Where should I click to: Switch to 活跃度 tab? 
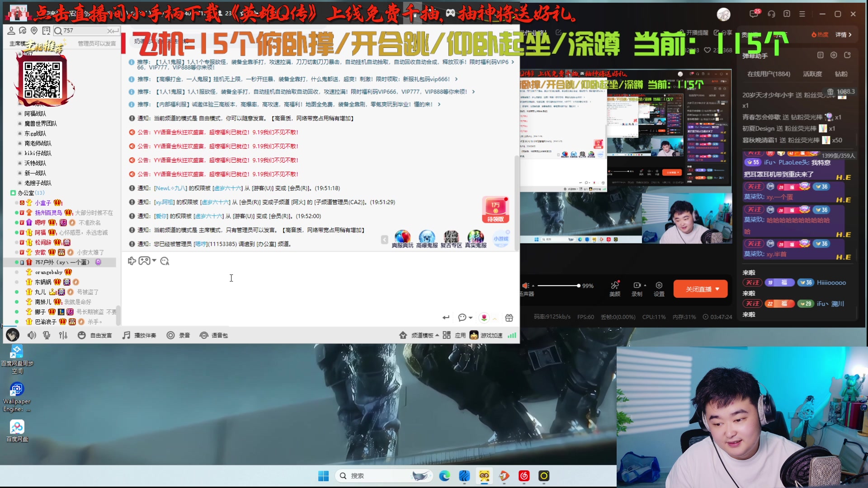812,74
